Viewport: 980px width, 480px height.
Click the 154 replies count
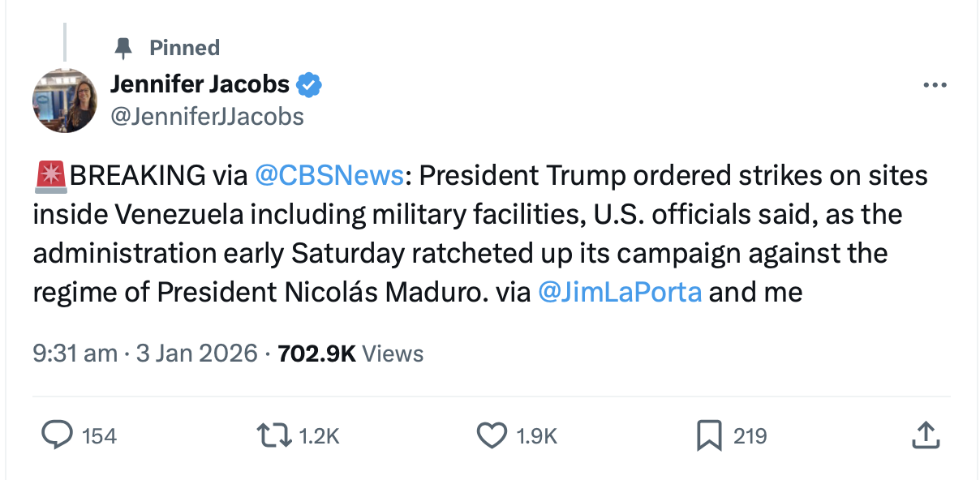point(100,436)
